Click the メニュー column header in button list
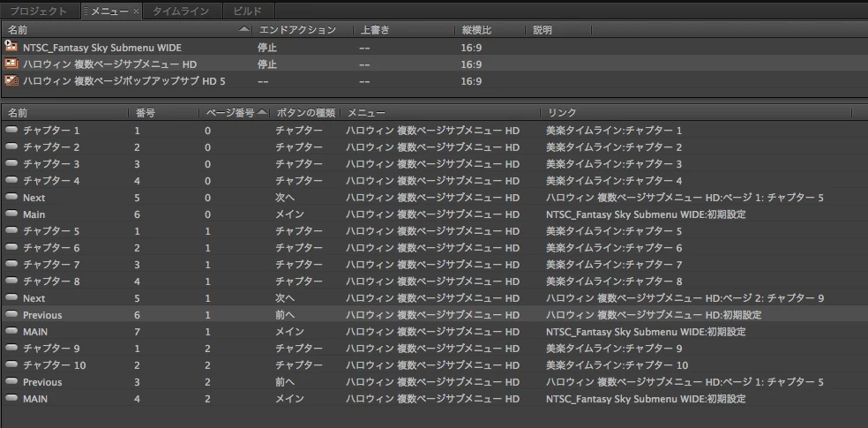Screen dimensions: 868x428 366,112
